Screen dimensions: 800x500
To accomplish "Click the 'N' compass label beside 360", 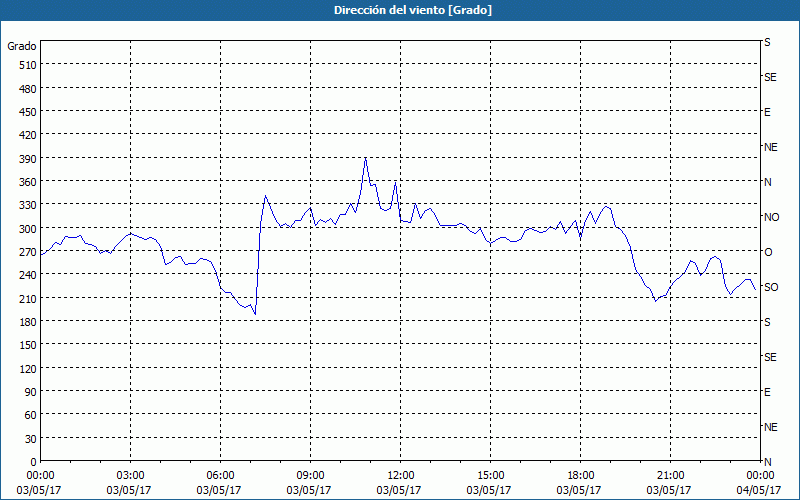I will (x=768, y=182).
